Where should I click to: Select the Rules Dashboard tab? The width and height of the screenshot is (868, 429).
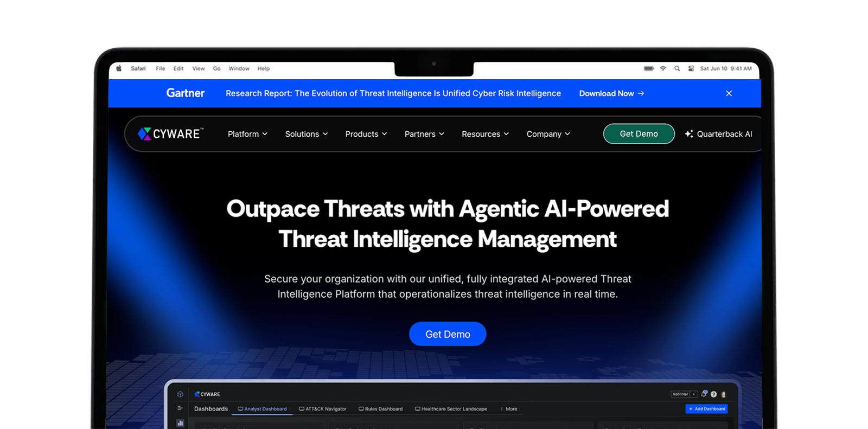click(380, 409)
